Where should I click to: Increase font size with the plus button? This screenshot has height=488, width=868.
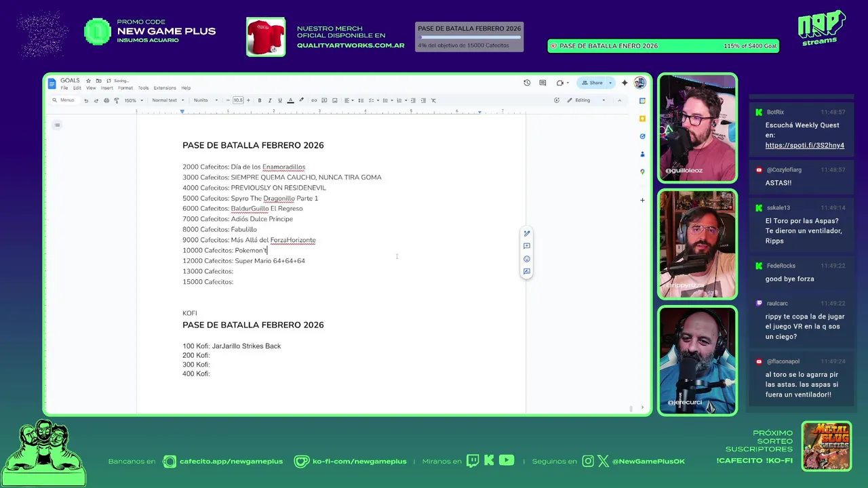248,100
